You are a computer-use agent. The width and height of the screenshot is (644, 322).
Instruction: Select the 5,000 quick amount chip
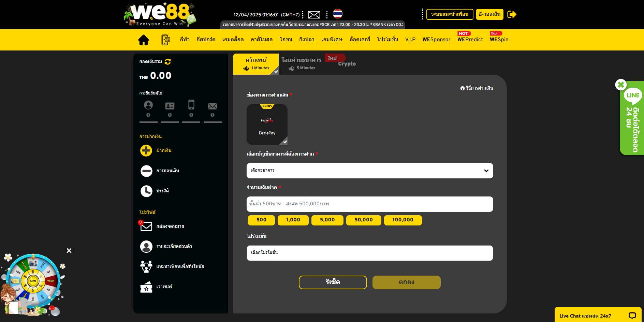[327, 220]
